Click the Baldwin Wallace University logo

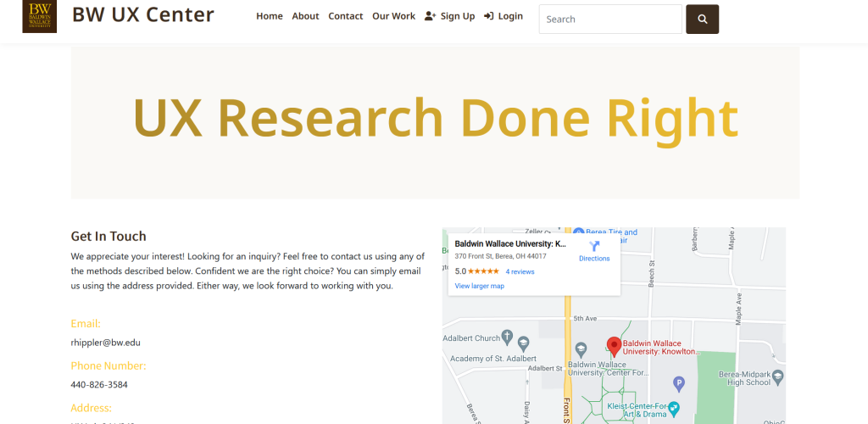(39, 16)
